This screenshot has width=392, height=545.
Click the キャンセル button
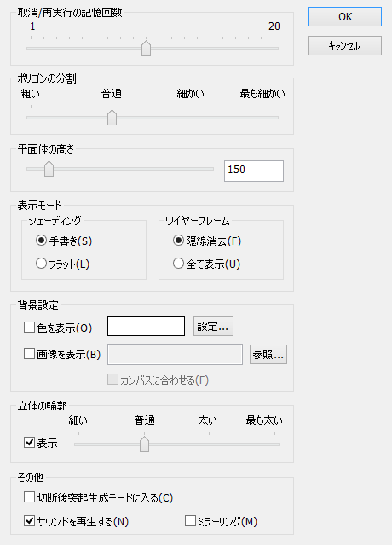(x=345, y=45)
